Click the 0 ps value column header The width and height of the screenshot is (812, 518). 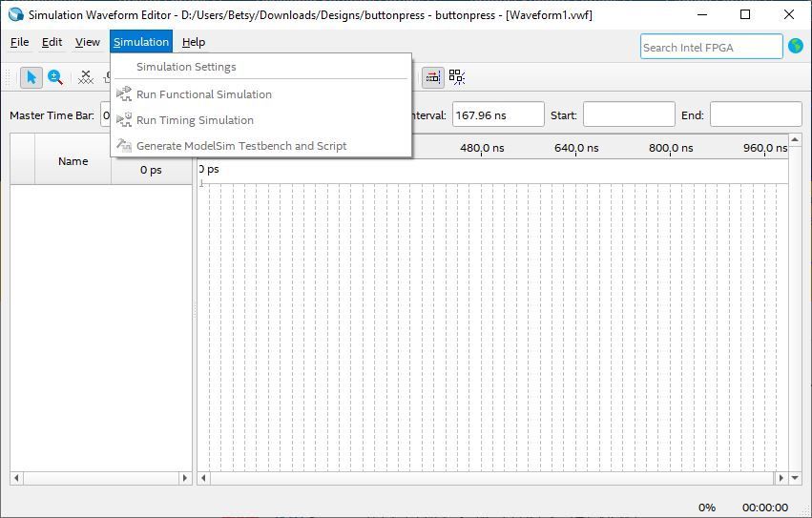pos(151,170)
